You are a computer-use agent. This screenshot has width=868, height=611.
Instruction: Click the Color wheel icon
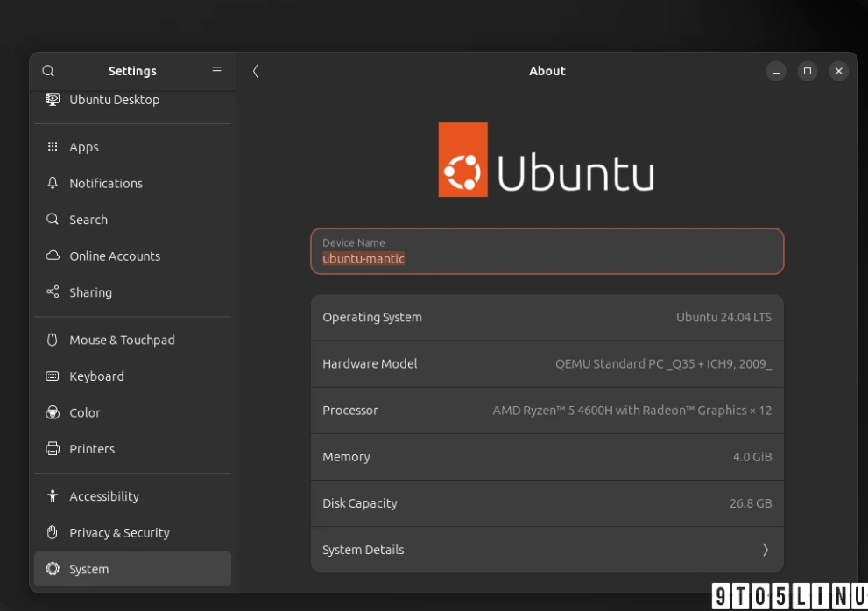click(53, 412)
